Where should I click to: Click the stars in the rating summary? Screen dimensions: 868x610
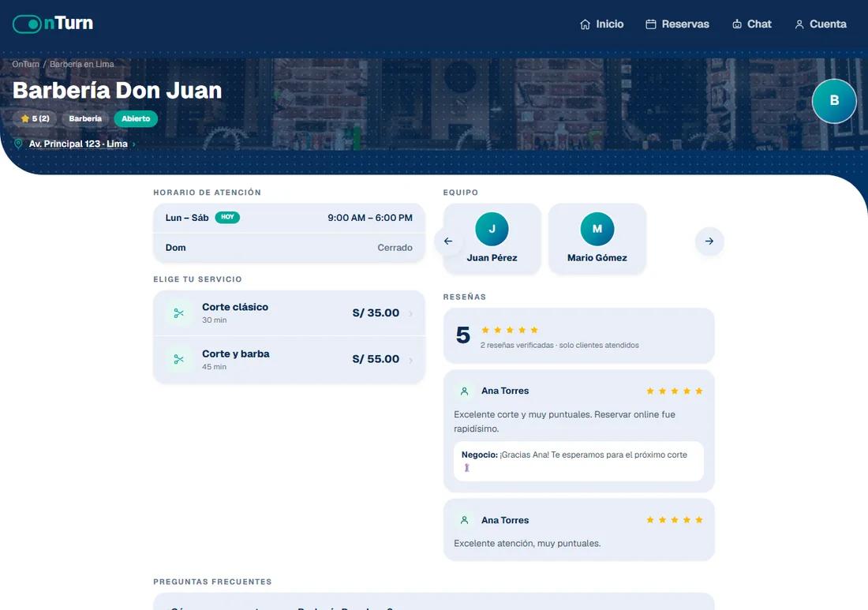point(509,331)
